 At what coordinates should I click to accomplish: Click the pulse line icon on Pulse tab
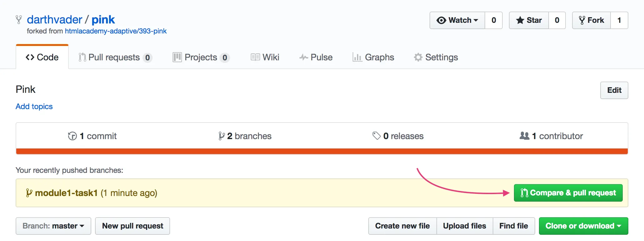click(x=304, y=57)
